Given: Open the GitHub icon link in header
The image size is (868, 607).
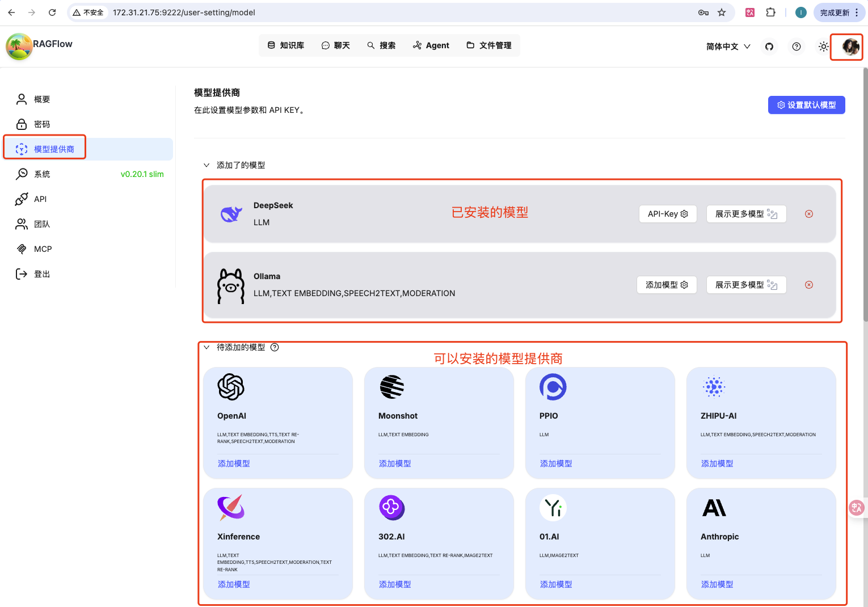Looking at the screenshot, I should 769,47.
